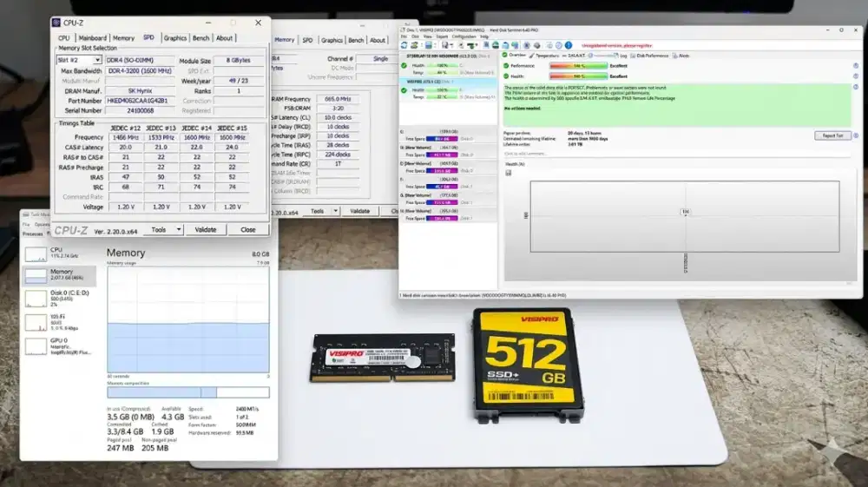
Task: Click the Validate button in rear CPU-Z window
Action: (360, 211)
